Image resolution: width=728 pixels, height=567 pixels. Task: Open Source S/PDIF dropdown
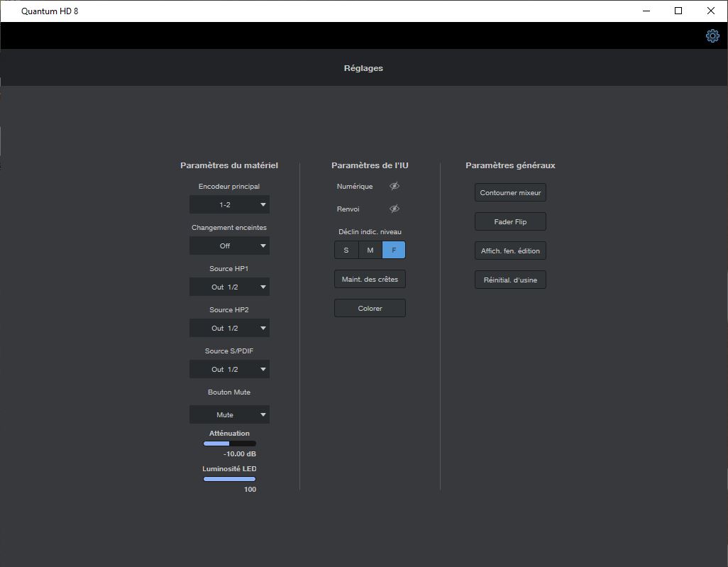pyautogui.click(x=229, y=369)
